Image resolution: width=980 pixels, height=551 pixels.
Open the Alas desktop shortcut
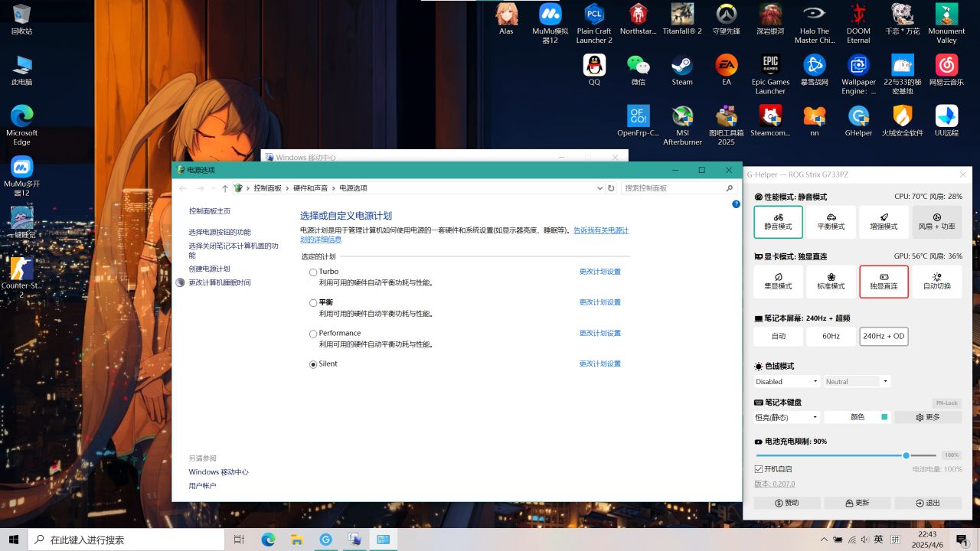click(x=506, y=19)
